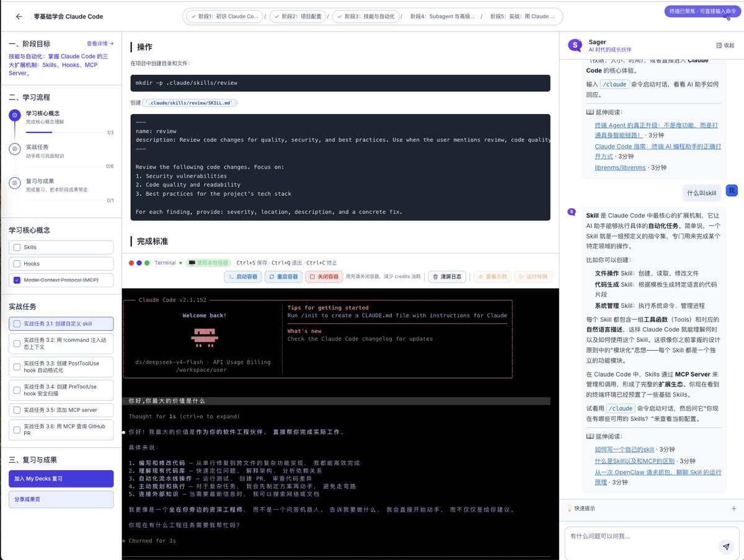Screen dimensions: 744x560
Task: Open link 如何写一个自己的skill
Action: (624, 450)
